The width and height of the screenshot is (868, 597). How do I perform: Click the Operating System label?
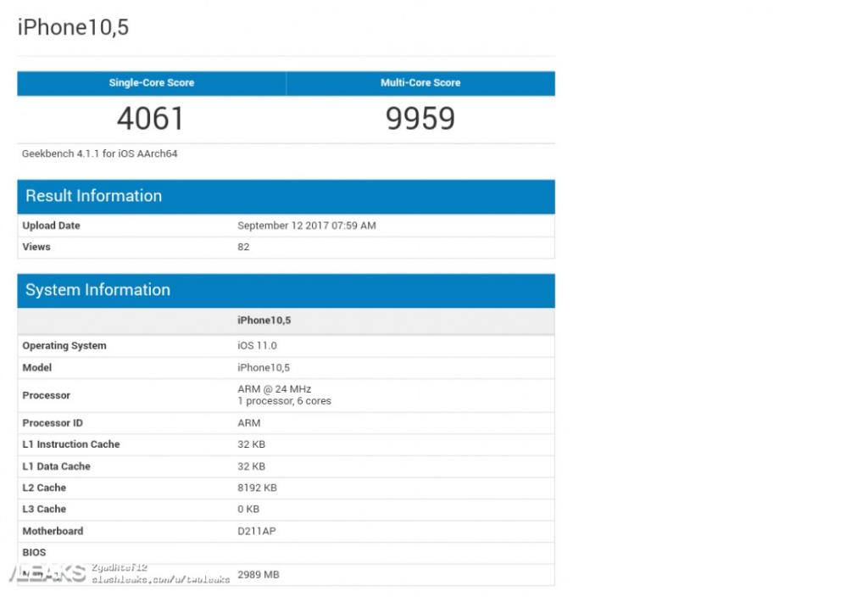[64, 346]
